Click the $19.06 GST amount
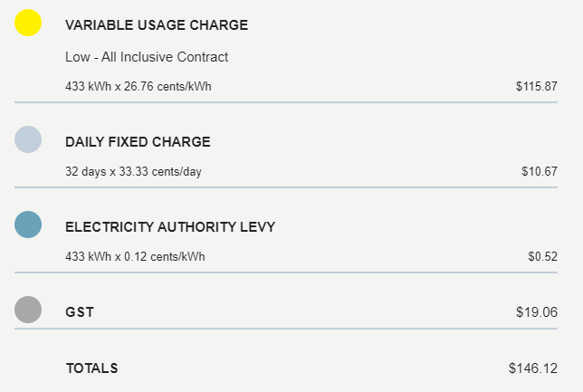 click(537, 312)
